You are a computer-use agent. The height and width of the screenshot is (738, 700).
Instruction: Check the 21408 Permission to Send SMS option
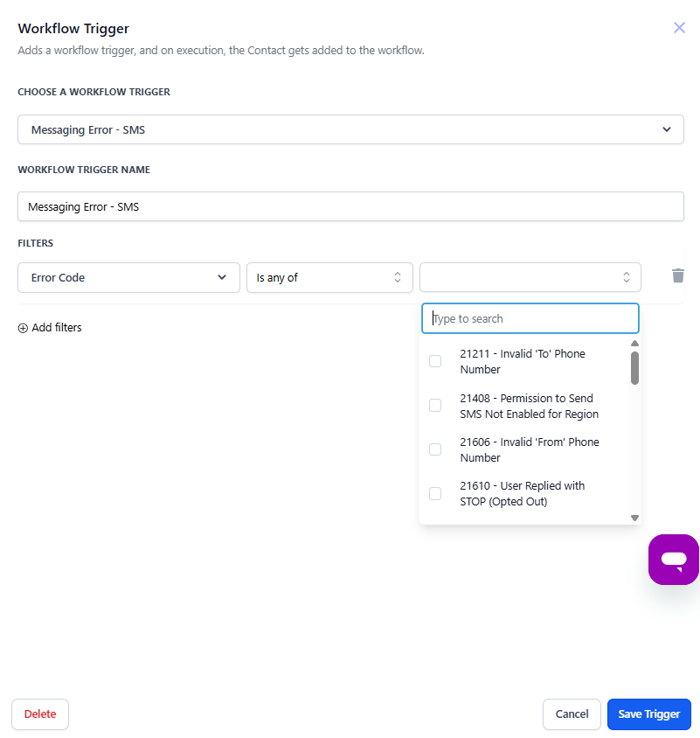pos(434,405)
